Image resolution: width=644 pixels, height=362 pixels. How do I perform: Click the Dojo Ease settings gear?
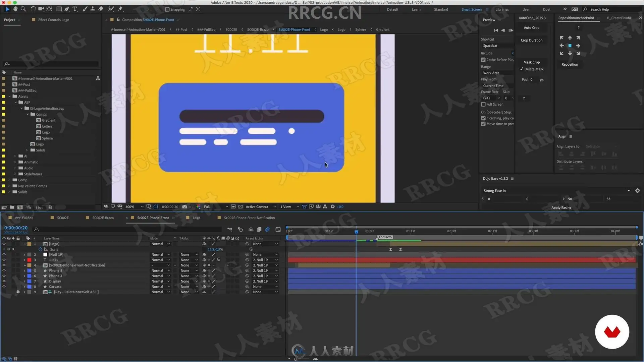pos(637,191)
